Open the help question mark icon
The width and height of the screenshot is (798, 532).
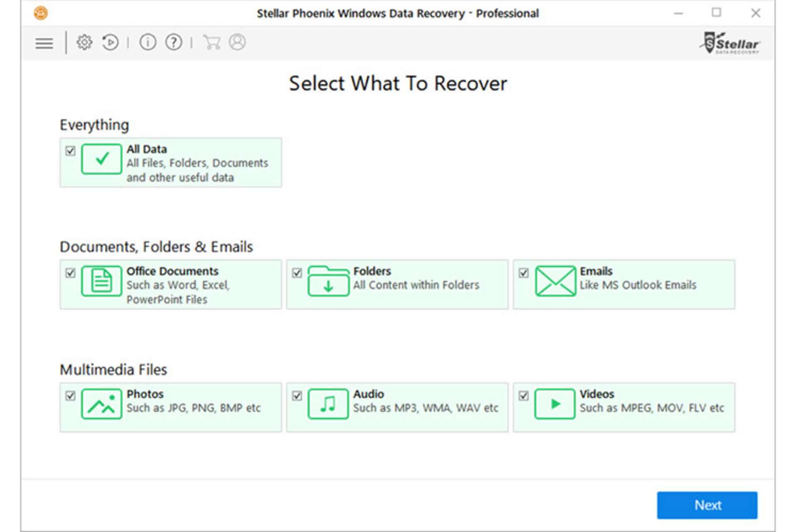174,42
